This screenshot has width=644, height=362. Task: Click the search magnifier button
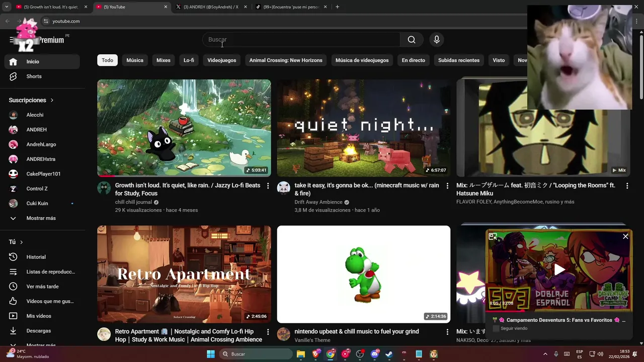click(x=412, y=40)
